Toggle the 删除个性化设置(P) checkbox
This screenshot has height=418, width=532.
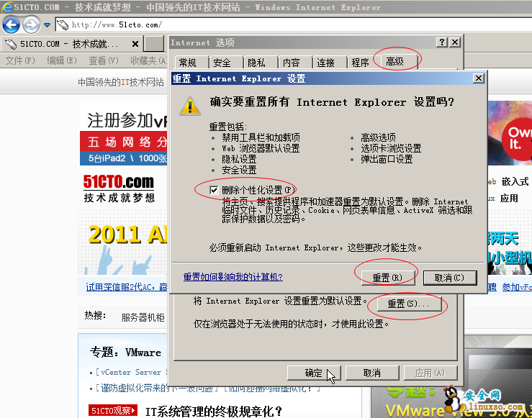point(214,190)
